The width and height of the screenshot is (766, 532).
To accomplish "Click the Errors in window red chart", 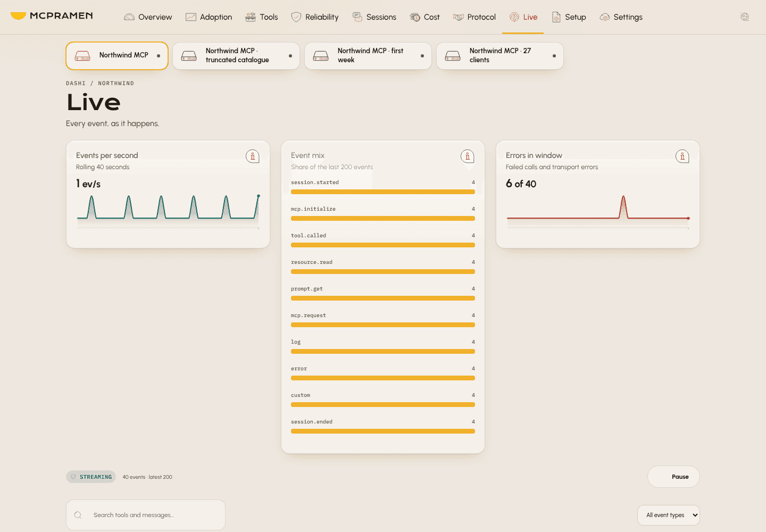I will 598,211.
